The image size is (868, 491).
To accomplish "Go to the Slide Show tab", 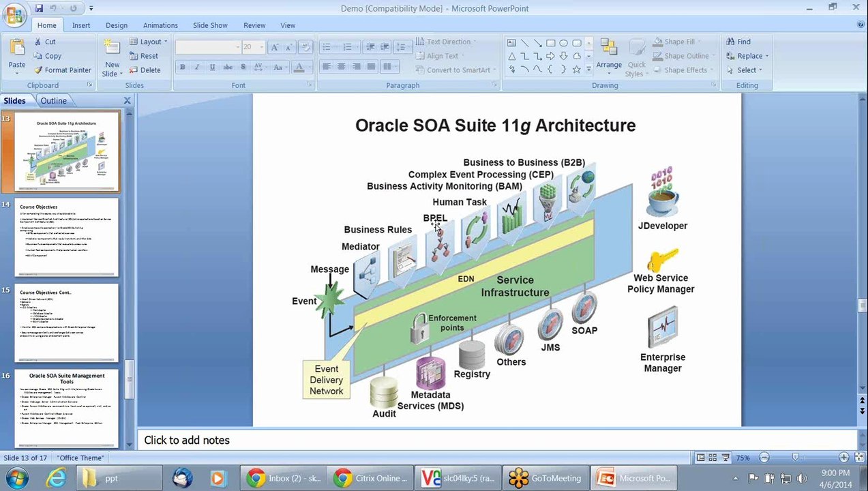I will 210,25.
